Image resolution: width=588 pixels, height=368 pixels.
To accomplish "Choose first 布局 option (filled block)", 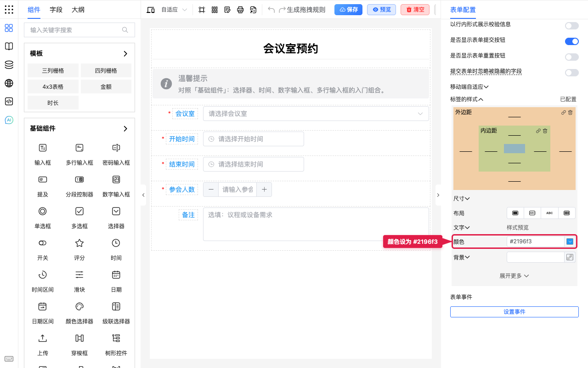I will pos(515,213).
